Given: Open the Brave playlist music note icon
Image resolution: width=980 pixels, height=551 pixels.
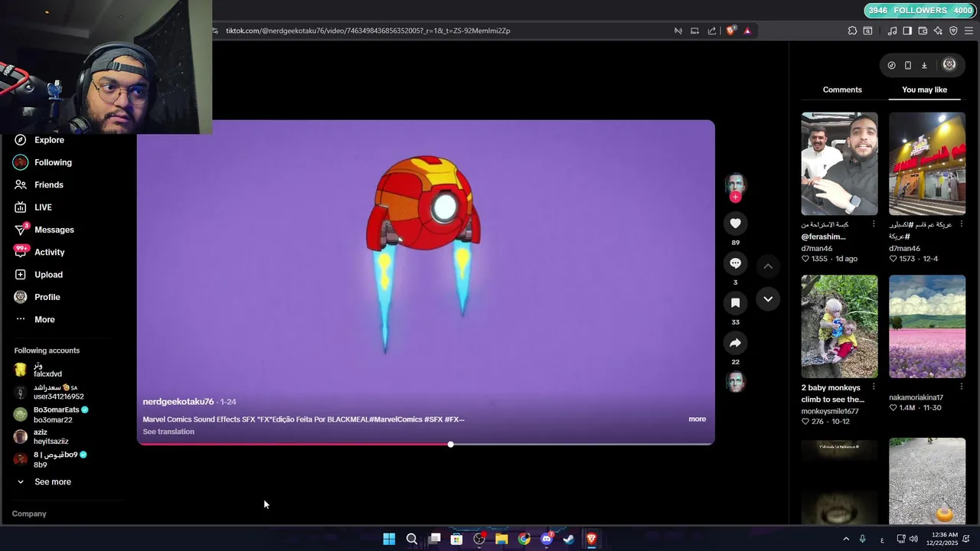Looking at the screenshot, I should [x=892, y=31].
